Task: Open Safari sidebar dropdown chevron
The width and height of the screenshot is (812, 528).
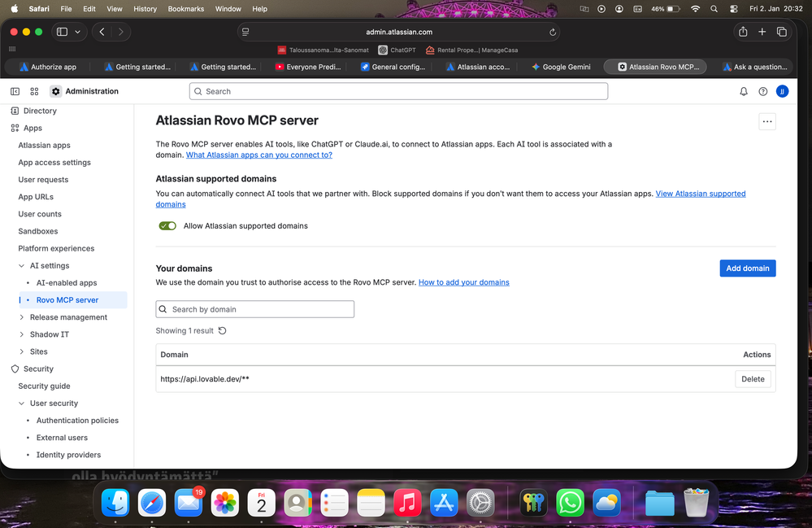Action: tap(78, 32)
